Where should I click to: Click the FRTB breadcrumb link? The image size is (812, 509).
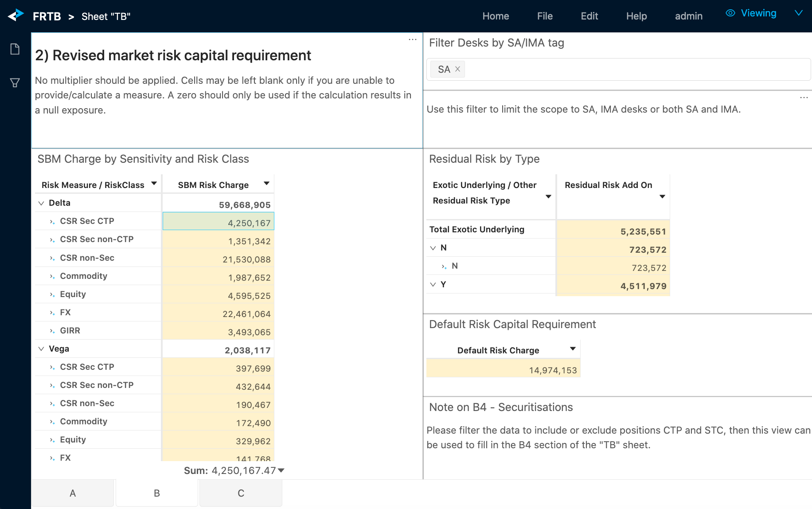(x=47, y=16)
